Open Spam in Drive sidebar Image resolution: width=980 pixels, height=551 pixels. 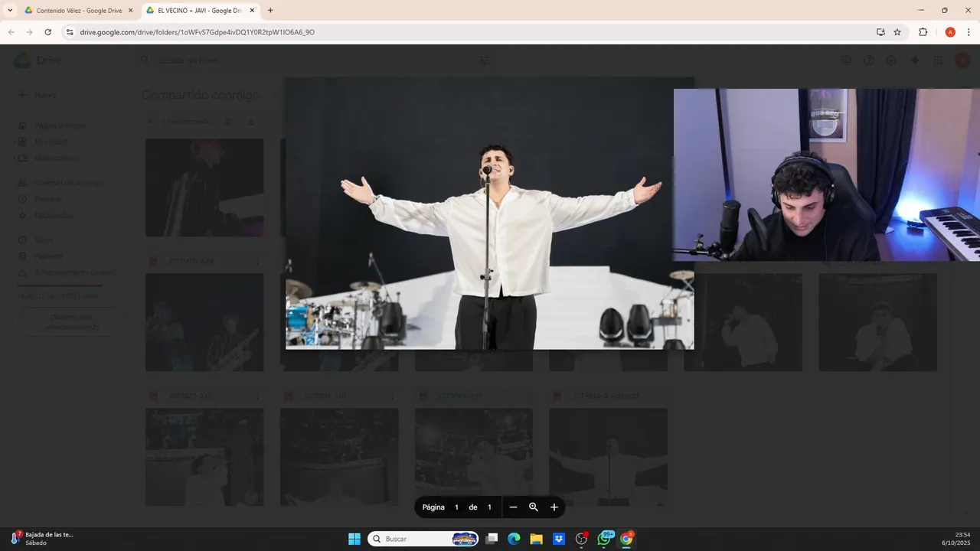point(43,240)
